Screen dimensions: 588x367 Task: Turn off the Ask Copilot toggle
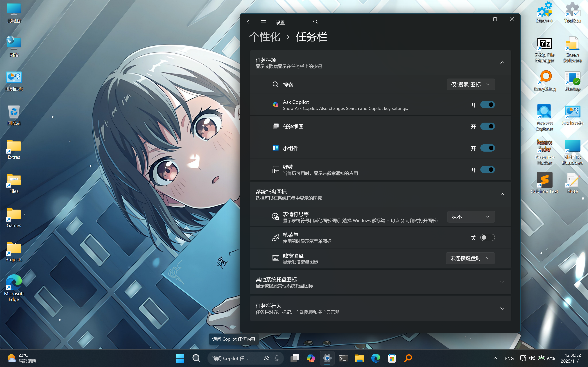click(x=487, y=105)
